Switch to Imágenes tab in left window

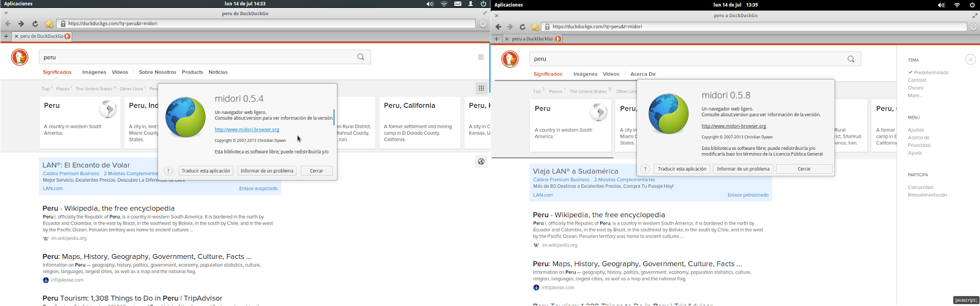pos(94,72)
